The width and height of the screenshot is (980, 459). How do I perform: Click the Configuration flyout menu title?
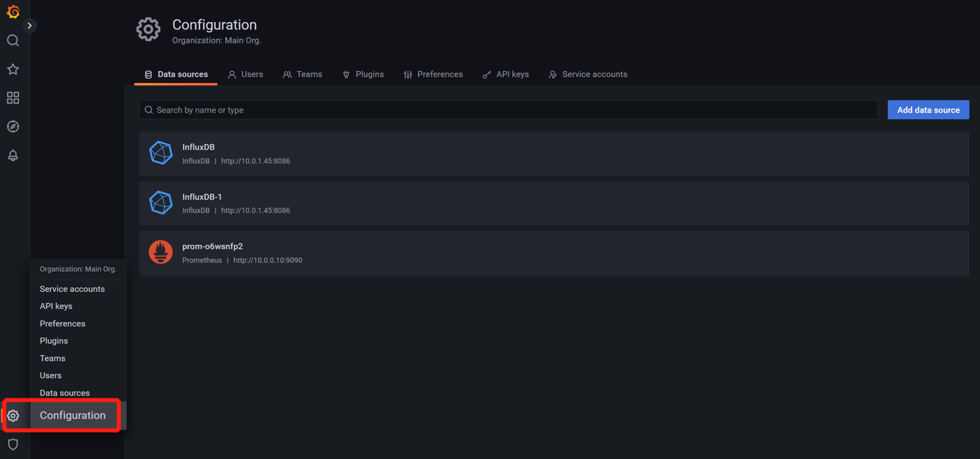(x=72, y=416)
